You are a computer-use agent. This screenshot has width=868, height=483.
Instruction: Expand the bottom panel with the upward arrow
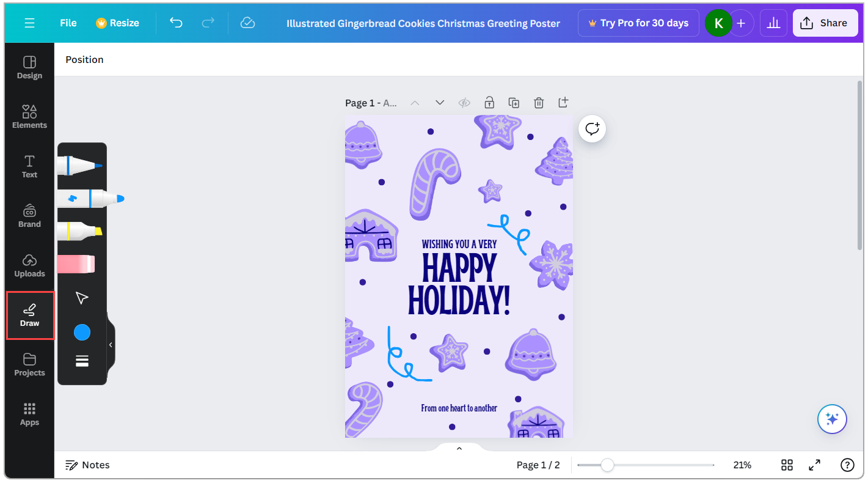tap(459, 448)
